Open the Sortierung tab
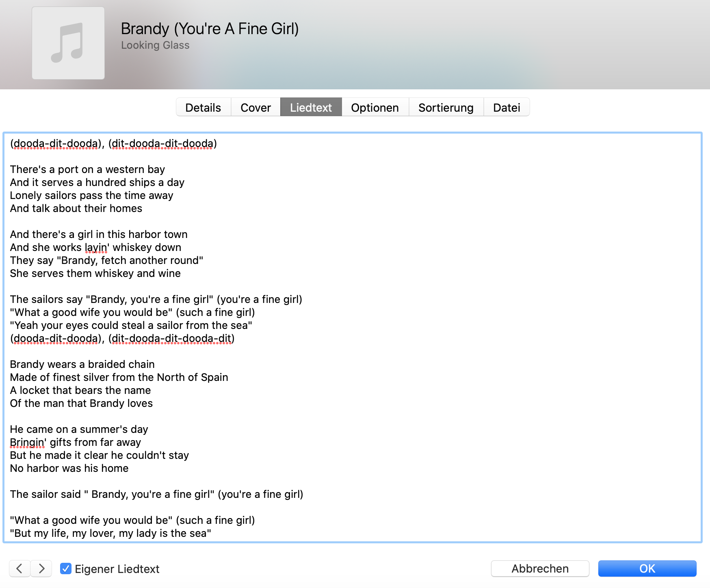 (x=446, y=107)
